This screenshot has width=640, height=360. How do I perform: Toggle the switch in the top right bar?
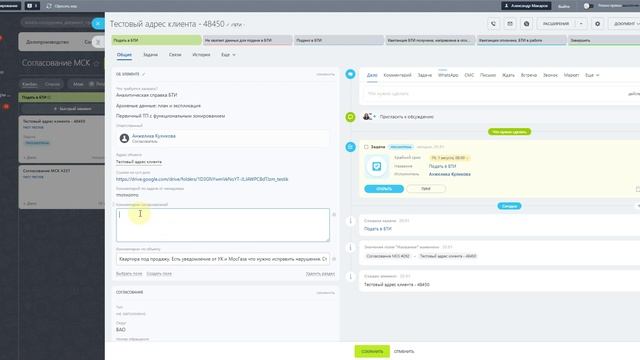[x=588, y=6]
